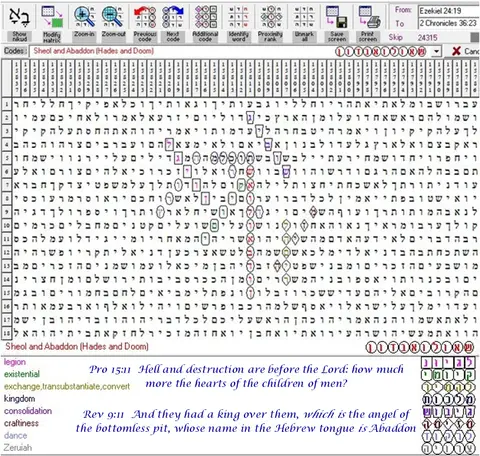This screenshot has height=456, width=480.
Task: Click the Rev 9:11 verse text
Action: (246, 421)
